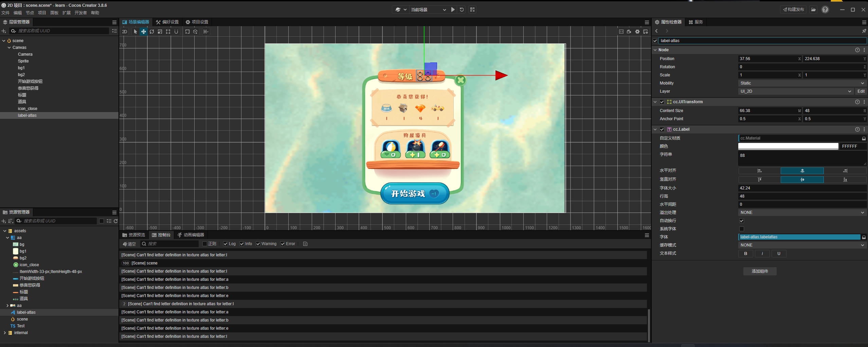Open the help question mark icon

point(825,10)
